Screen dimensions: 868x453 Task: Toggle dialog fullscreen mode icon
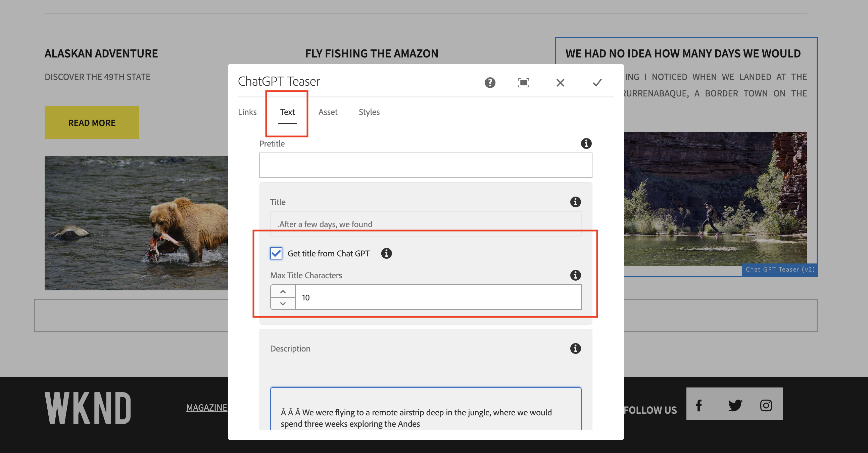click(523, 83)
